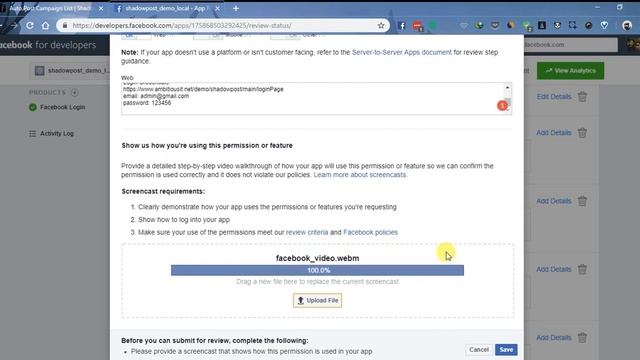
Task: Open Learn more about screencasts link
Action: pyautogui.click(x=360, y=175)
